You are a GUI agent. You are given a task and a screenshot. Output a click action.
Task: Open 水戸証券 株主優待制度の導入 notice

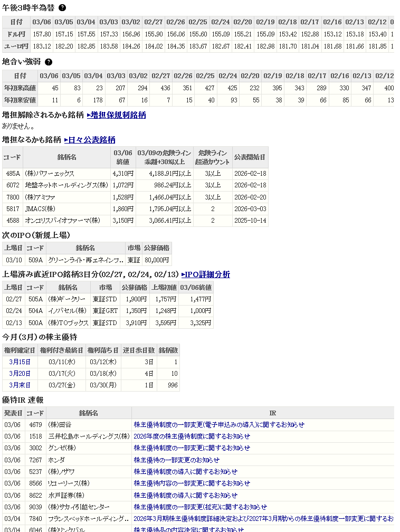185,496
